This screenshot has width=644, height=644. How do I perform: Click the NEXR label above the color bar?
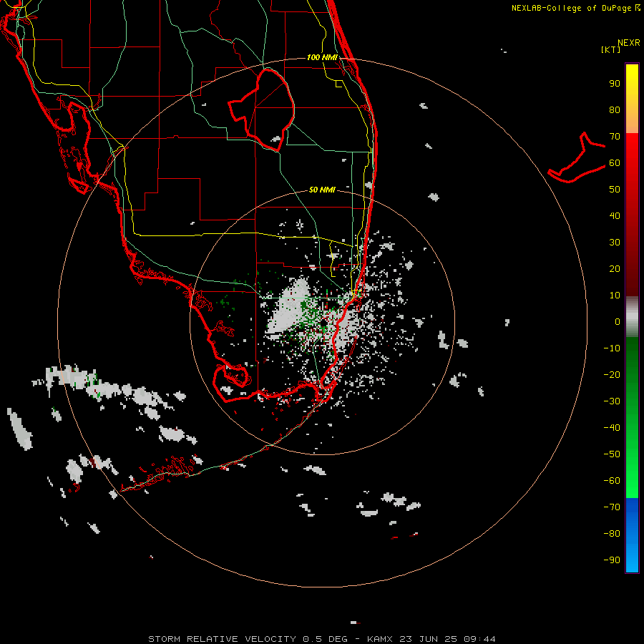[629, 43]
